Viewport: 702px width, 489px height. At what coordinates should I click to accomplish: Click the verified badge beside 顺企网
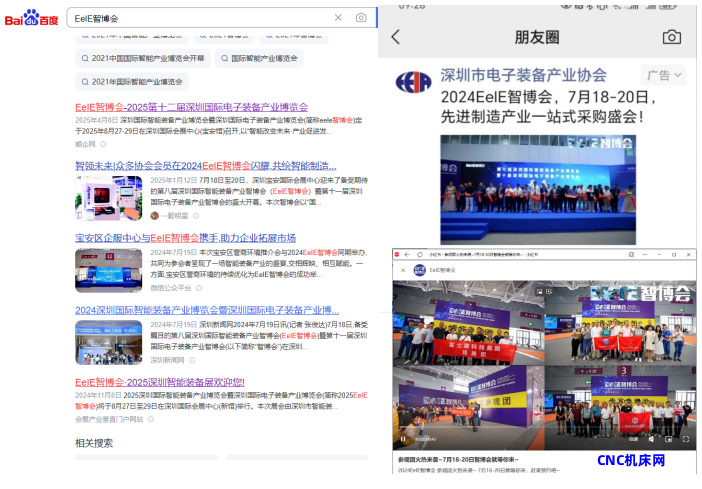point(103,144)
